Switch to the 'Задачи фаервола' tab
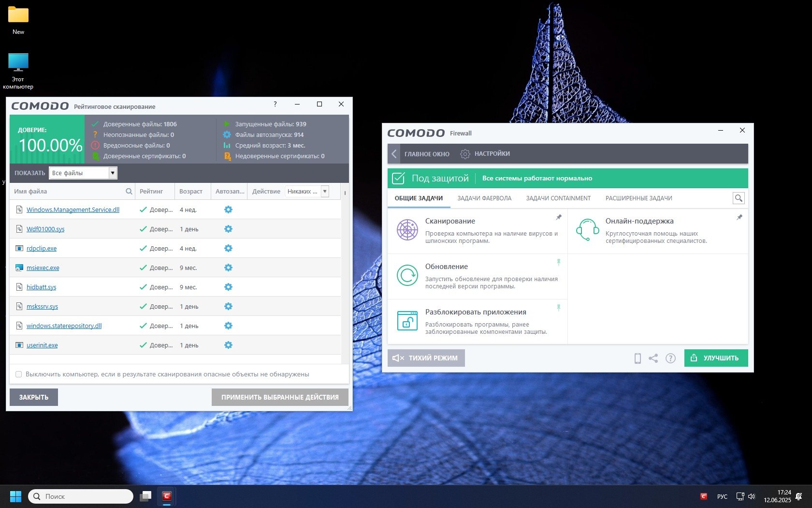This screenshot has width=812, height=508. (484, 198)
